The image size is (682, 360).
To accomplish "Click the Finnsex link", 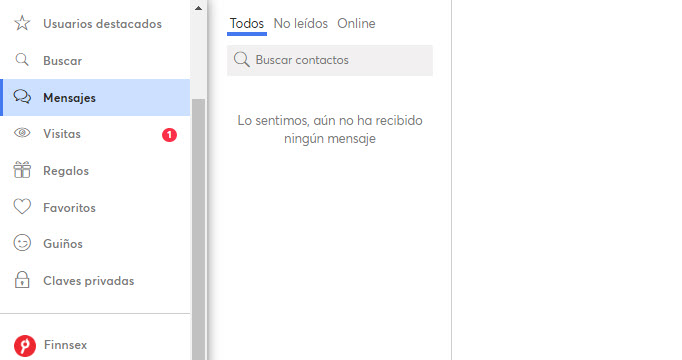I will click(x=65, y=345).
